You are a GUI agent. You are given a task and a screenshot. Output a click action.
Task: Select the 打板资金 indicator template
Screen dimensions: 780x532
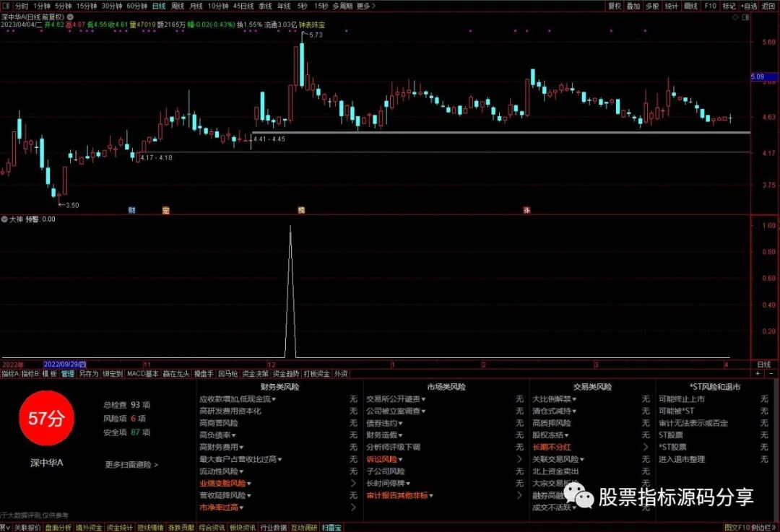coord(317,373)
